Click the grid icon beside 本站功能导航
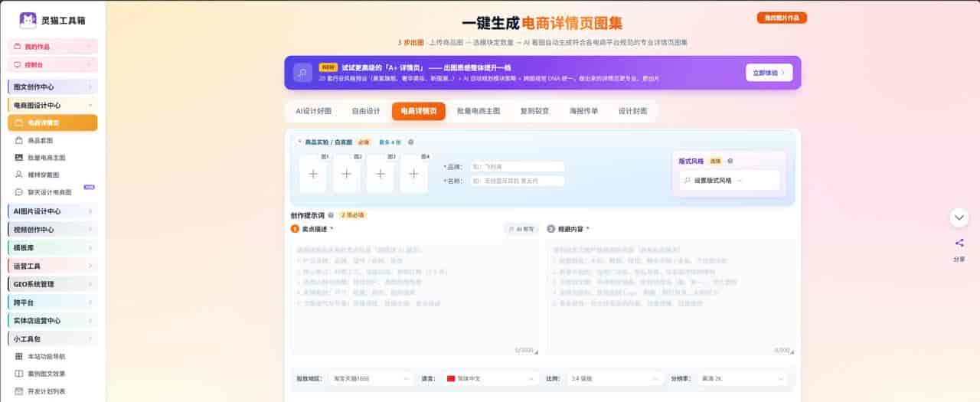Image resolution: width=980 pixels, height=402 pixels. (20, 356)
